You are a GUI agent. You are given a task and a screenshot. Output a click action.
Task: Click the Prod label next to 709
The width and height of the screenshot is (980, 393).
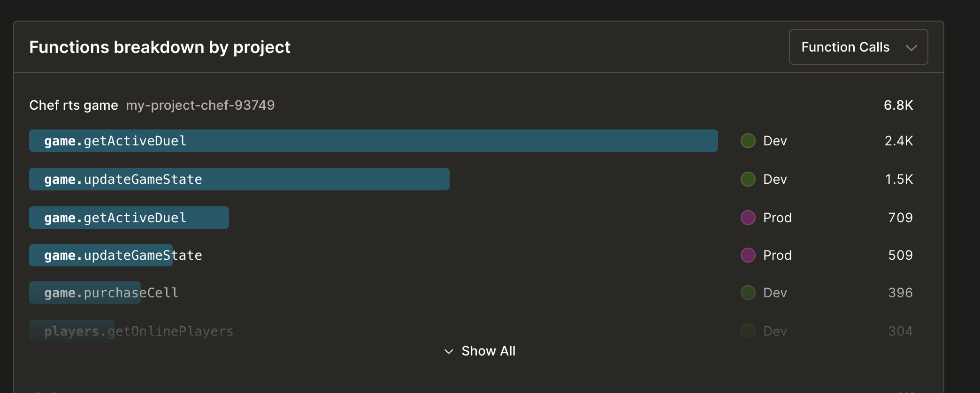pyautogui.click(x=777, y=218)
